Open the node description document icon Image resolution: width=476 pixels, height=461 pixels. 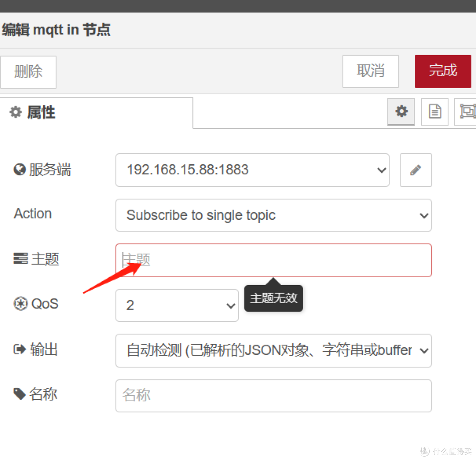435,112
